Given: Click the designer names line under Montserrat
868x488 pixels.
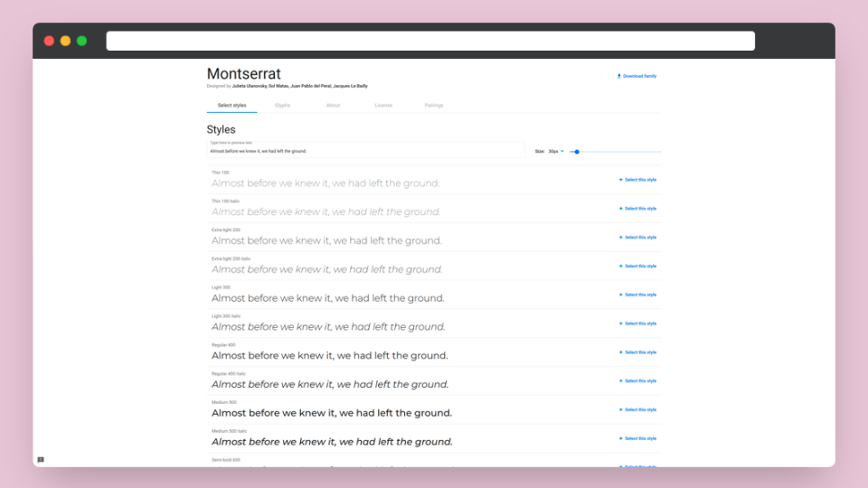Looking at the screenshot, I should (288, 87).
